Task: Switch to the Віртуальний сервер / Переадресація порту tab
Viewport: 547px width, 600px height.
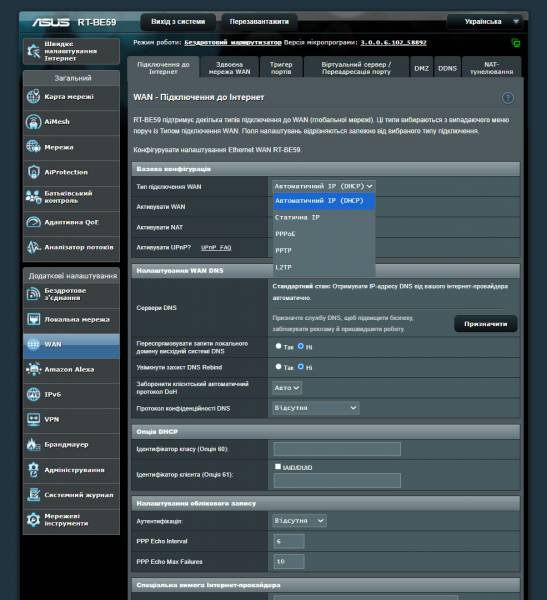Action: [356, 68]
